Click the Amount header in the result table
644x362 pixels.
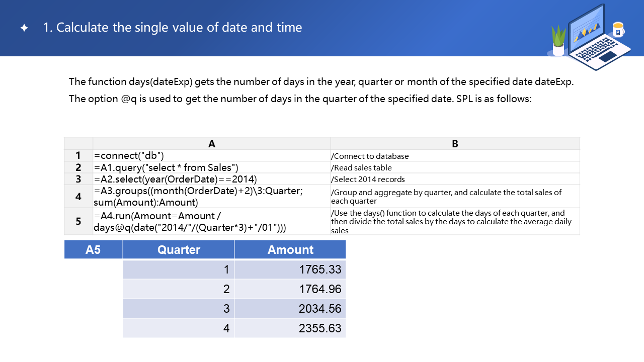[290, 250]
